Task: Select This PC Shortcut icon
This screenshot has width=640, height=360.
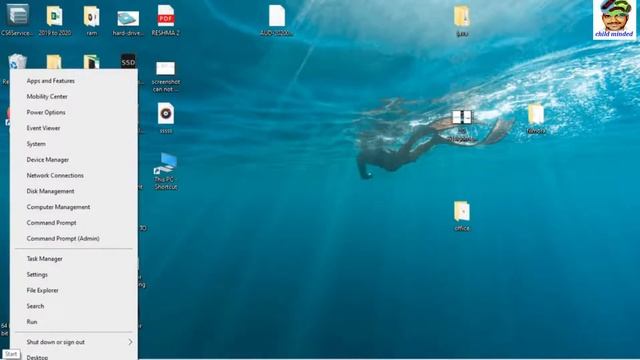Action: [x=166, y=171]
